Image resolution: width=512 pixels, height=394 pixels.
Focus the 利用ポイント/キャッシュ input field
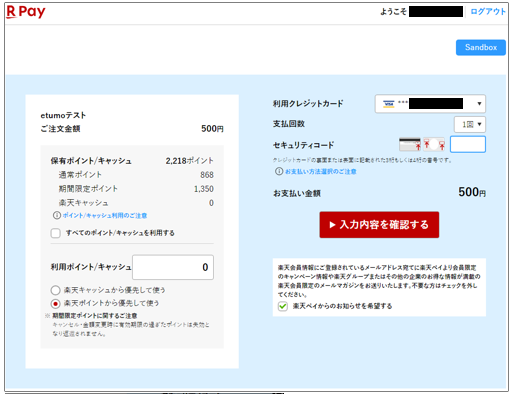tap(173, 267)
